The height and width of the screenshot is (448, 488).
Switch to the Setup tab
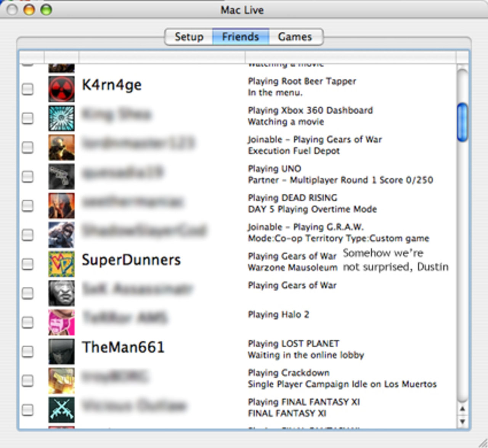(189, 37)
